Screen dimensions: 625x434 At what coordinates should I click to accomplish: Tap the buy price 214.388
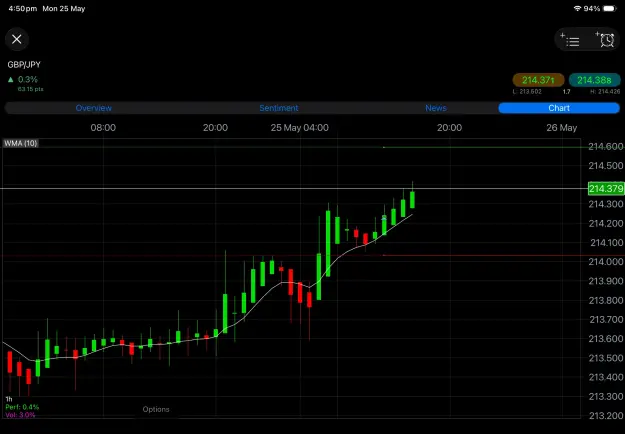594,80
